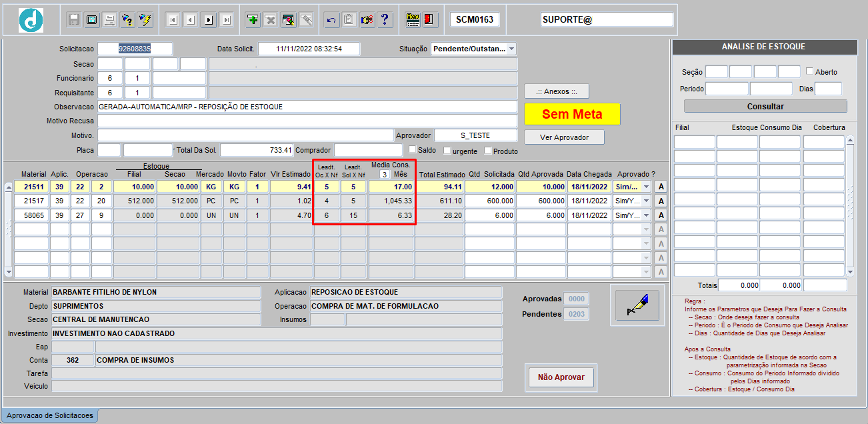Click the SUPORTE@ field in toolbar

coord(607,19)
